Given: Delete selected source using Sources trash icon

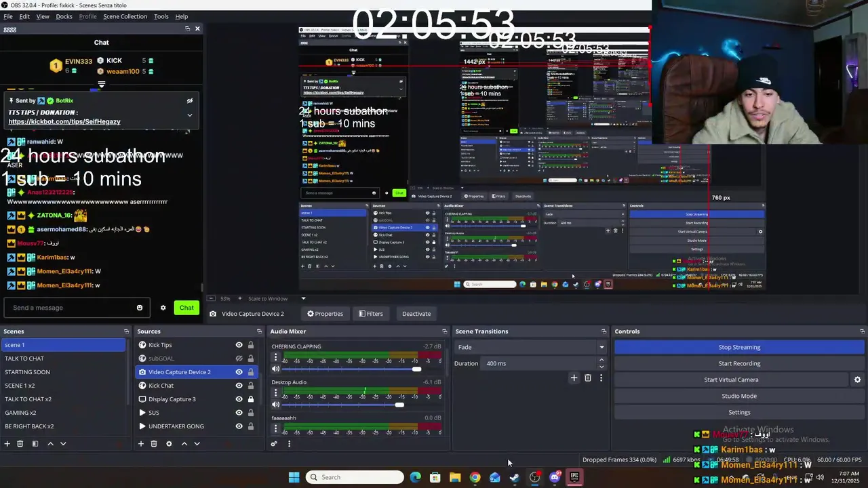Looking at the screenshot, I should pyautogui.click(x=154, y=444).
